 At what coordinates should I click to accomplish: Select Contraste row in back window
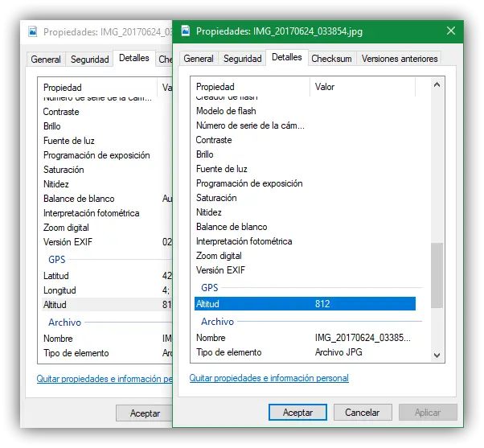tap(107, 112)
